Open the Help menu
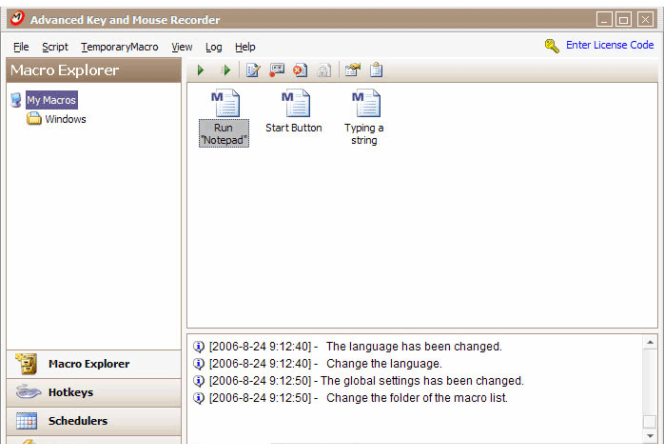This screenshot has height=444, width=664. (245, 47)
